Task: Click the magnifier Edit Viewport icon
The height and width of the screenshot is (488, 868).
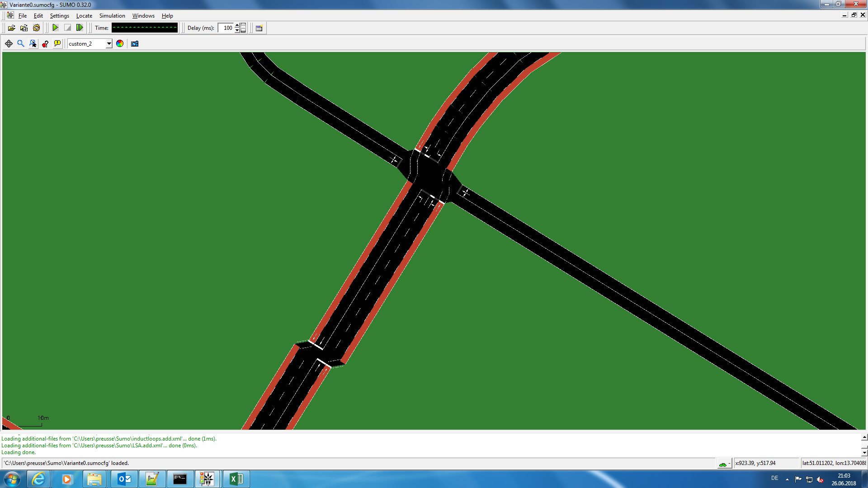Action: [21, 44]
